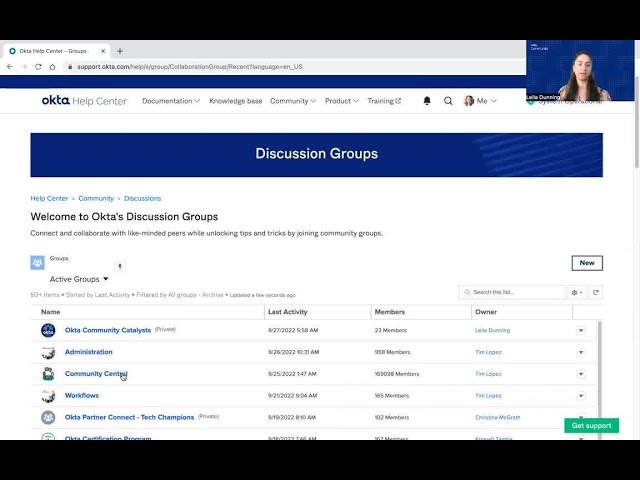Refresh the groups list
Viewport: 640px width, 480px height.
click(x=596, y=292)
